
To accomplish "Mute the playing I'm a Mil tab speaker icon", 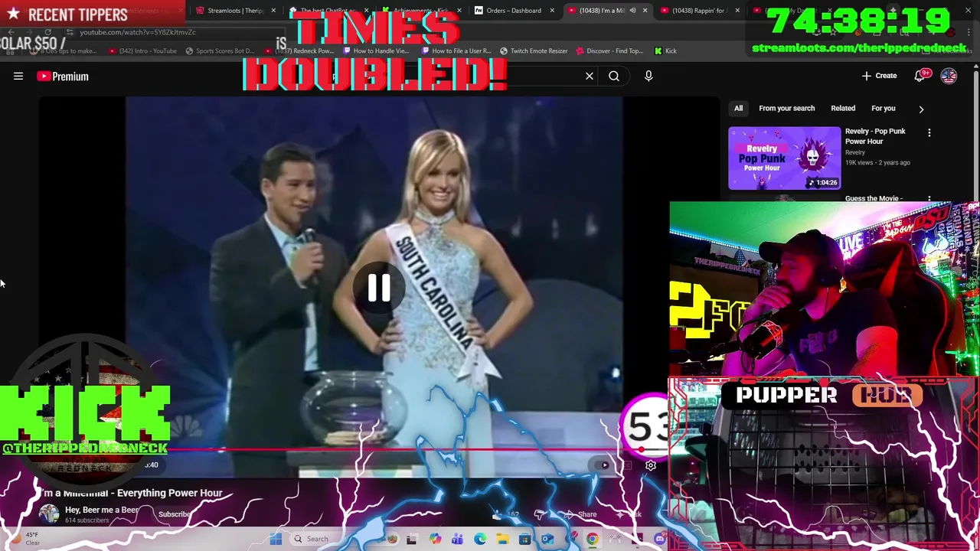I will pos(632,11).
